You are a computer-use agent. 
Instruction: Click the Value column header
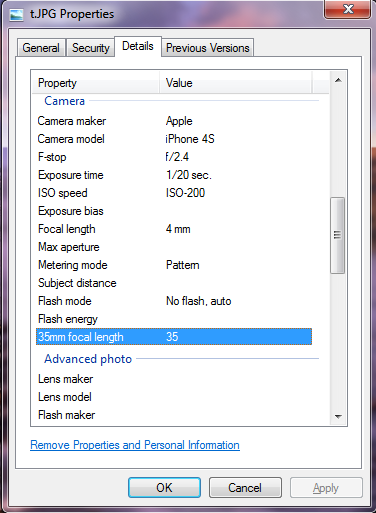[x=236, y=83]
